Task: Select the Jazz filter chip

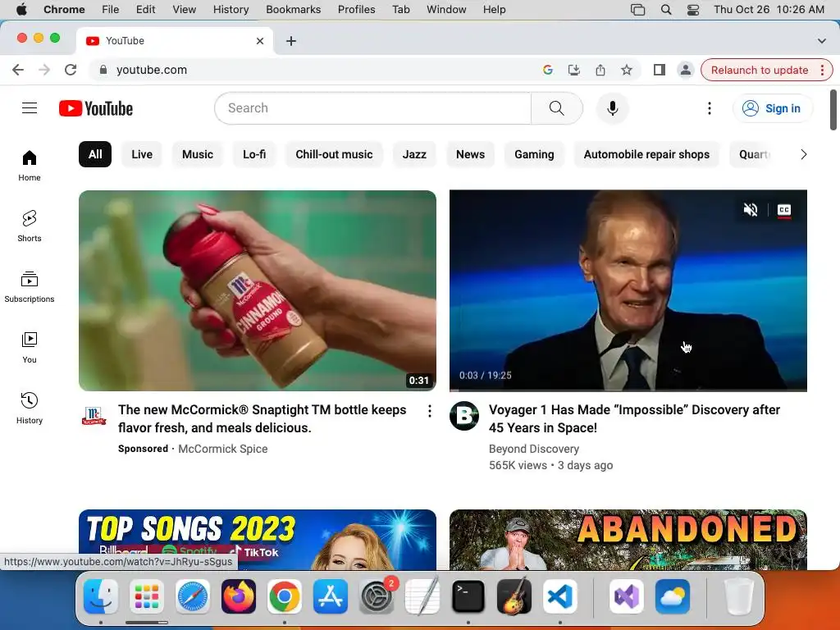Action: (x=414, y=154)
